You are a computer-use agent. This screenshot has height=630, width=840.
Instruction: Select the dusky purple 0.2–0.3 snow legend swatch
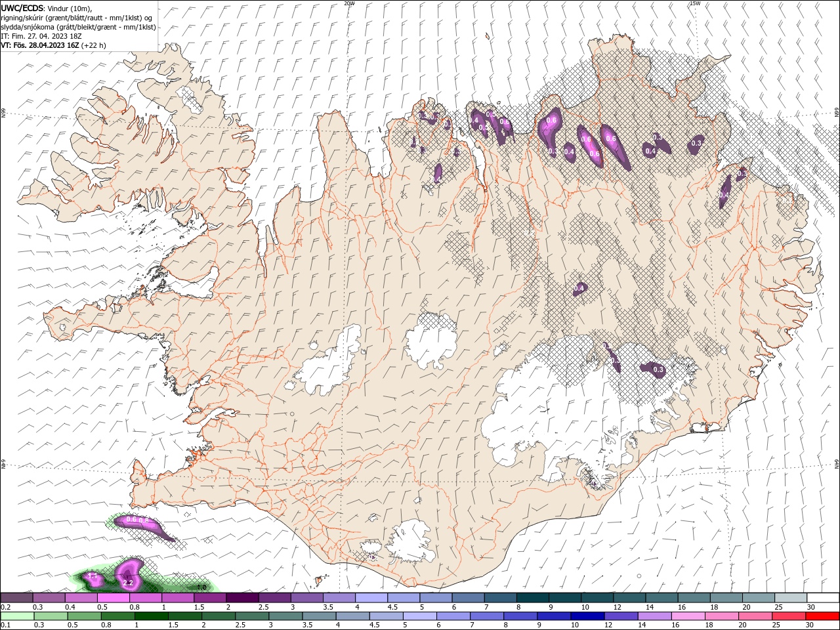pos(17,598)
